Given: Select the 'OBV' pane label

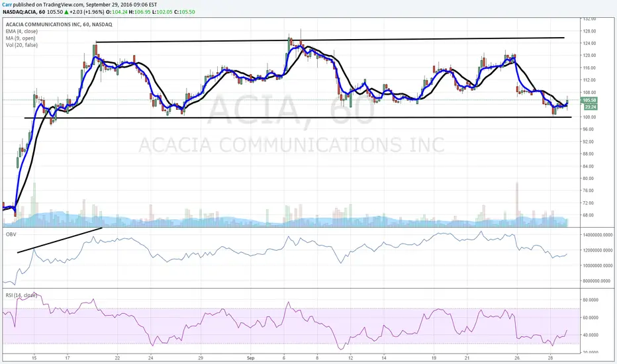Looking at the screenshot, I should click(x=10, y=234).
